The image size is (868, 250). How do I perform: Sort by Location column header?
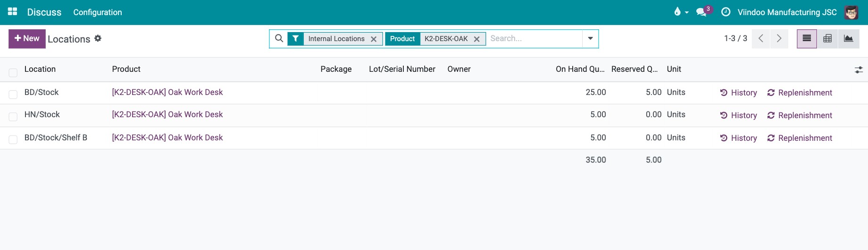(40, 69)
